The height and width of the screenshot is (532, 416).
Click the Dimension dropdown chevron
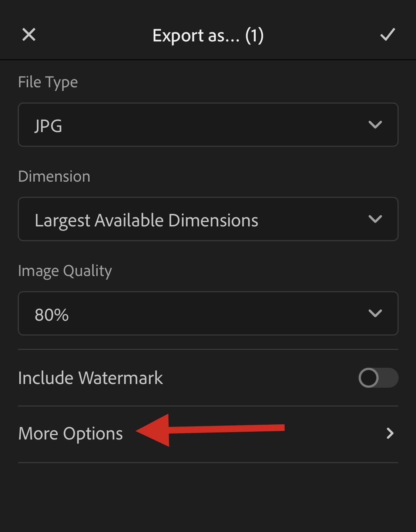click(x=375, y=219)
